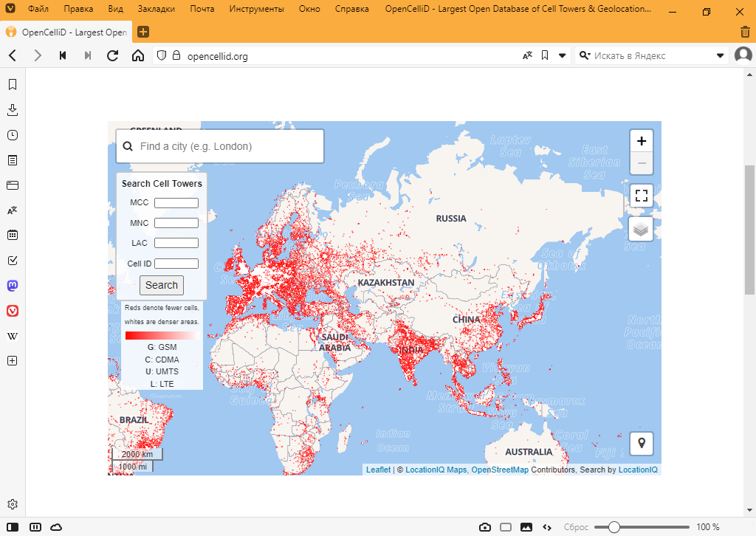Open the Mastodon web panel

(12, 286)
